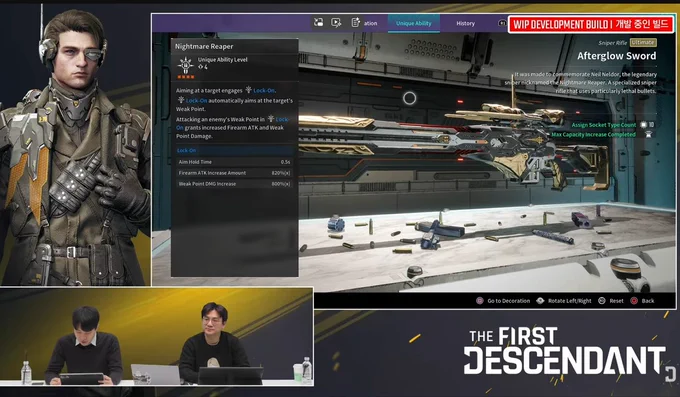
Task: Click Lock-On icon after 'Weak Point in'
Action: click(x=271, y=118)
